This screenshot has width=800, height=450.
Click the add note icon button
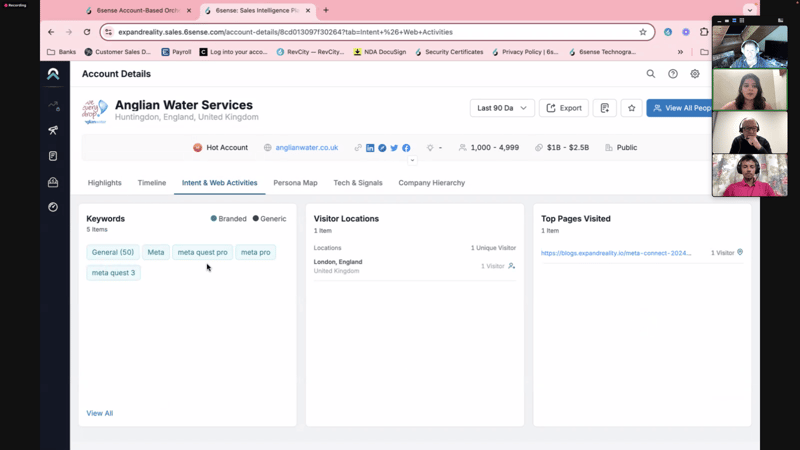pyautogui.click(x=605, y=108)
